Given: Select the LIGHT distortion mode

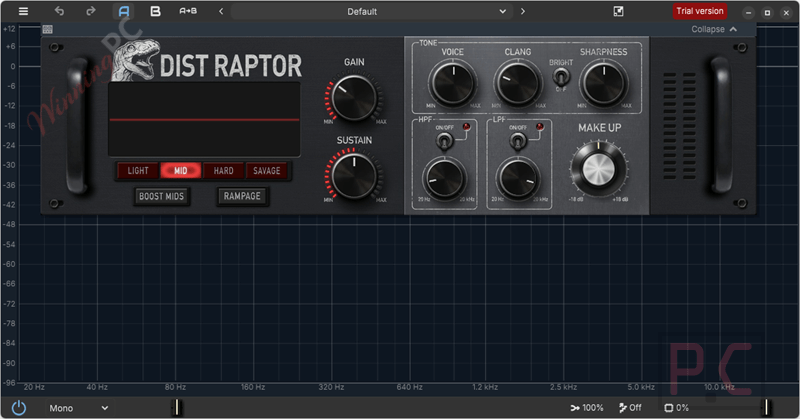Looking at the screenshot, I should coord(138,171).
